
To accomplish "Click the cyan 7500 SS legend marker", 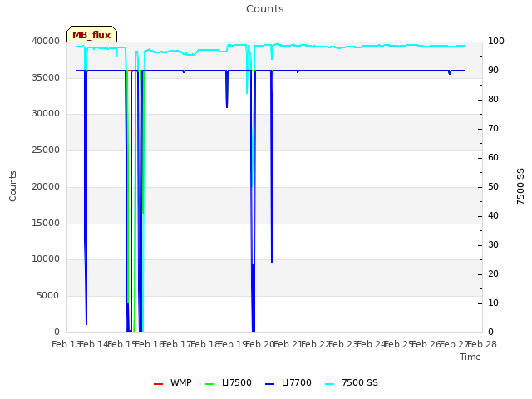I will [x=330, y=384].
